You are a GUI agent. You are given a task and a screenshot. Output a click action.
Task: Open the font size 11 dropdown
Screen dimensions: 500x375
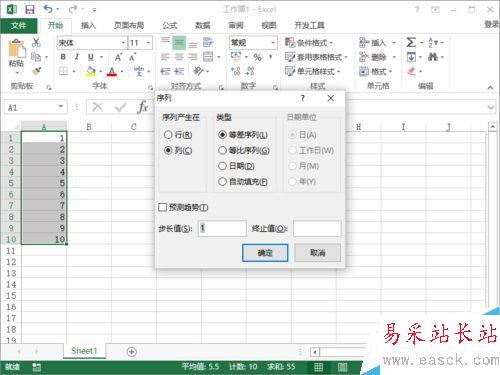[x=148, y=43]
